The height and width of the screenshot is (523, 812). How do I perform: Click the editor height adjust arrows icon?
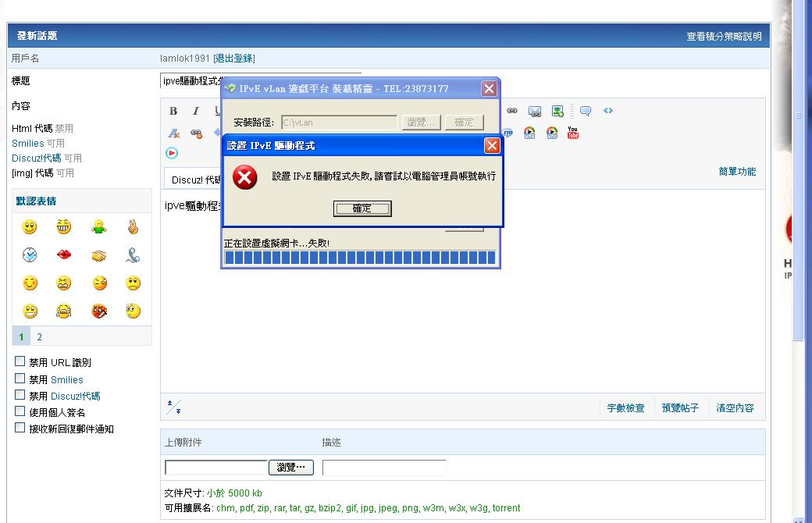coord(173,407)
